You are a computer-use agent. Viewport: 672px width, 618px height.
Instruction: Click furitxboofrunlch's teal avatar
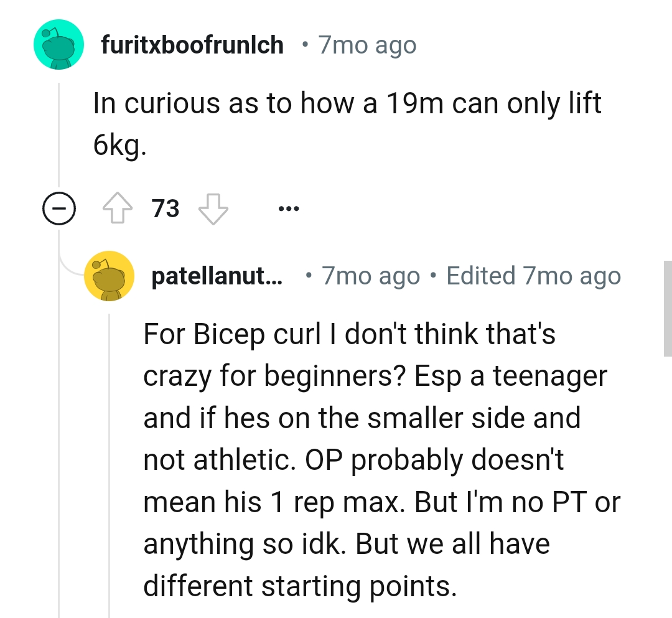click(58, 44)
